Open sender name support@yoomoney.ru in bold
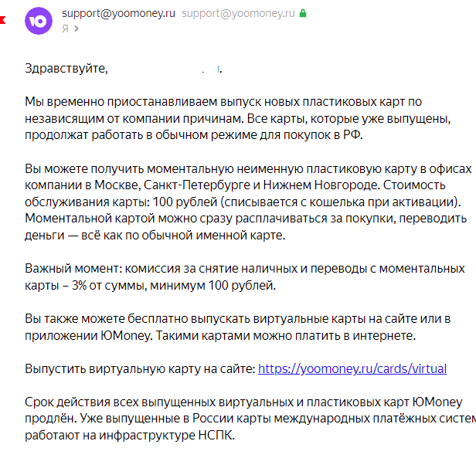The image size is (476, 458). [x=119, y=13]
